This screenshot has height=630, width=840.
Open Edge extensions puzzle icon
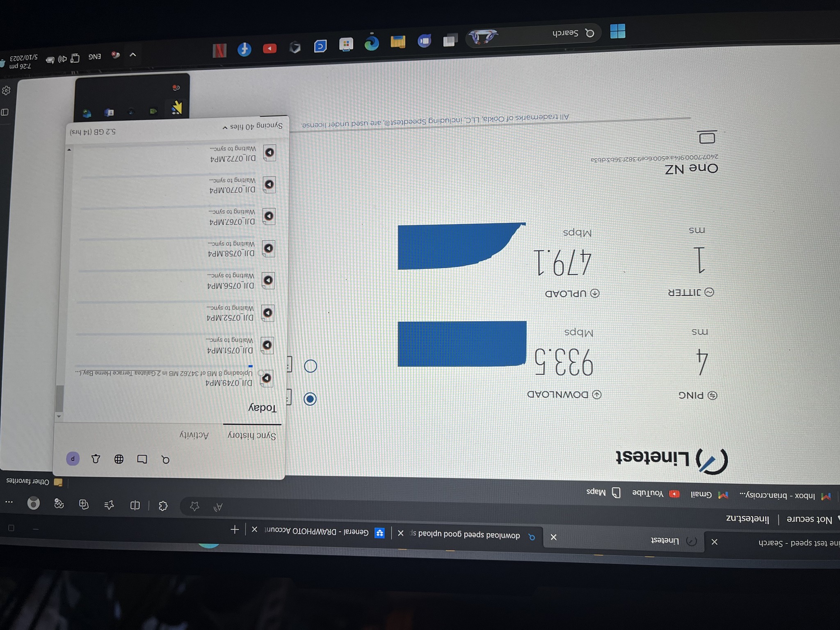(163, 506)
